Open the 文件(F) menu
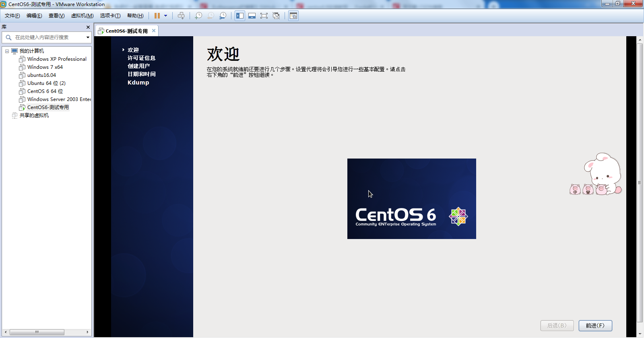 (x=12, y=16)
